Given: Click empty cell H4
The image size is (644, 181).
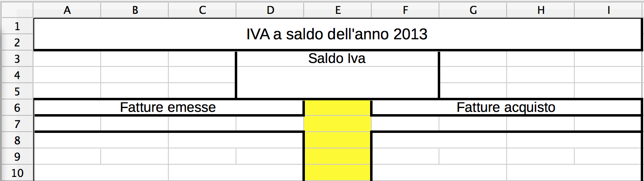Looking at the screenshot, I should (x=541, y=75).
